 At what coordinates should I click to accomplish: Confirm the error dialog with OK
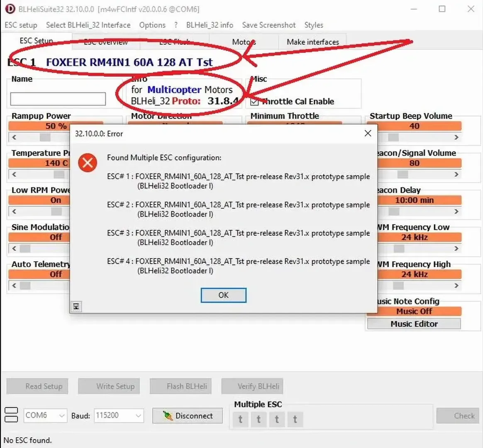coord(223,295)
